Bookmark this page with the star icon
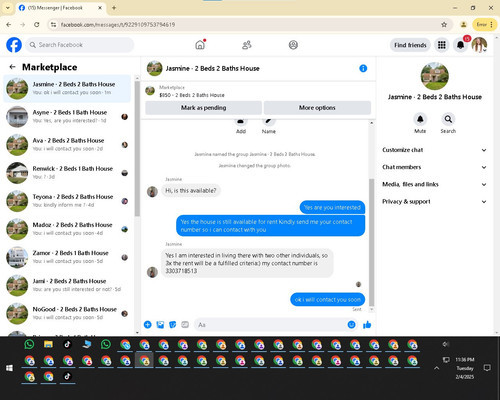500x400 pixels. pos(444,24)
